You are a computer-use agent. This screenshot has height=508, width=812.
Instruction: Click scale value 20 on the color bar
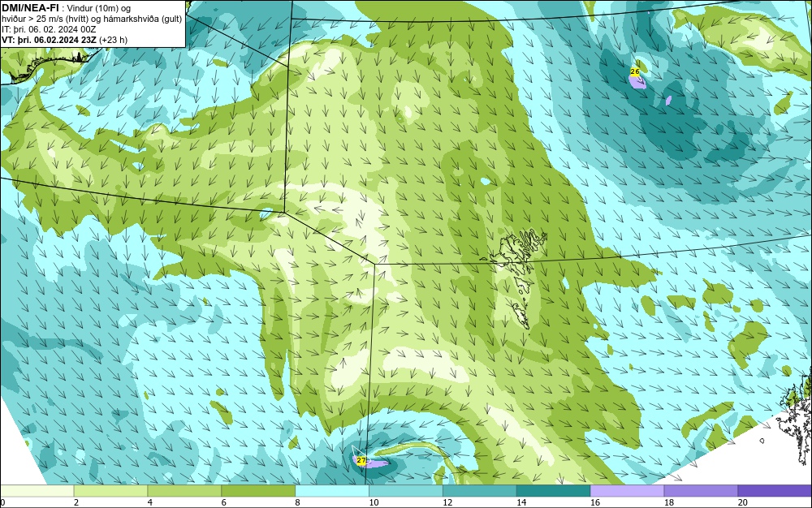point(743,502)
